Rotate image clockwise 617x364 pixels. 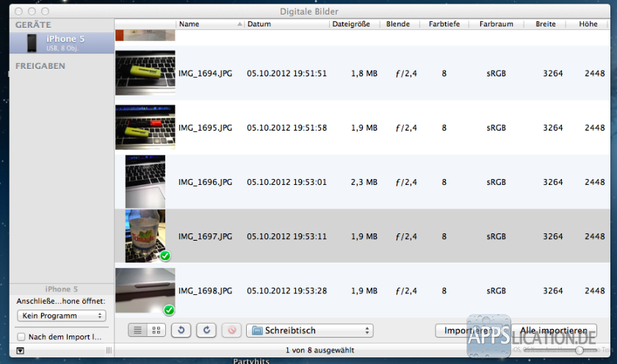pyautogui.click(x=206, y=330)
